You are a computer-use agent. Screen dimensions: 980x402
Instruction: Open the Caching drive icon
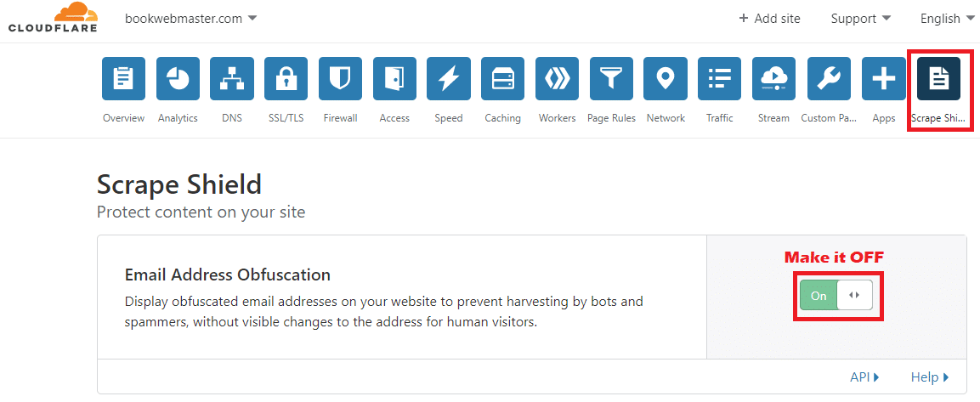click(503, 79)
